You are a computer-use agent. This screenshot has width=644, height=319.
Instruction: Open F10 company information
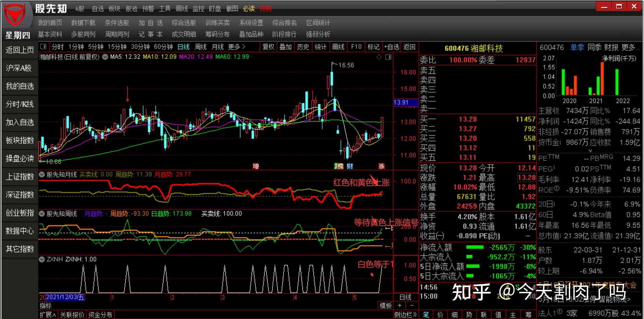tap(356, 47)
